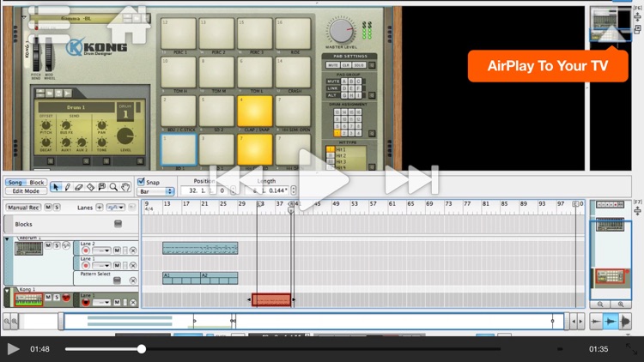Switch to Song view
The width and height of the screenshot is (644, 362).
coord(15,182)
